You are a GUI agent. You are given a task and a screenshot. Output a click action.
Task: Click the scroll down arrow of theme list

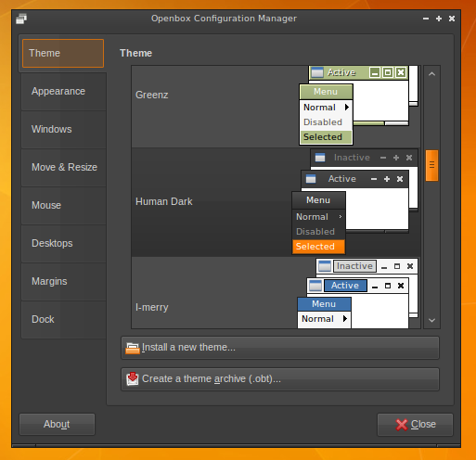[431, 320]
